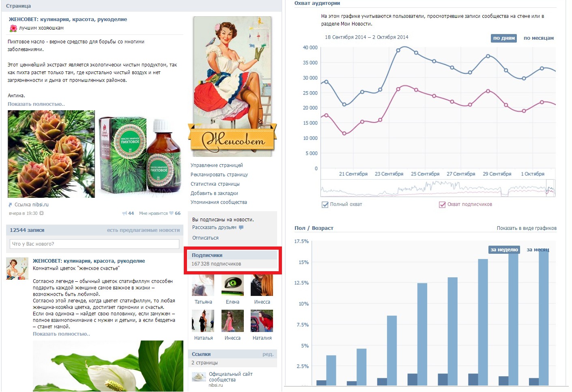Click the official site thumbnail icon

coord(199,377)
